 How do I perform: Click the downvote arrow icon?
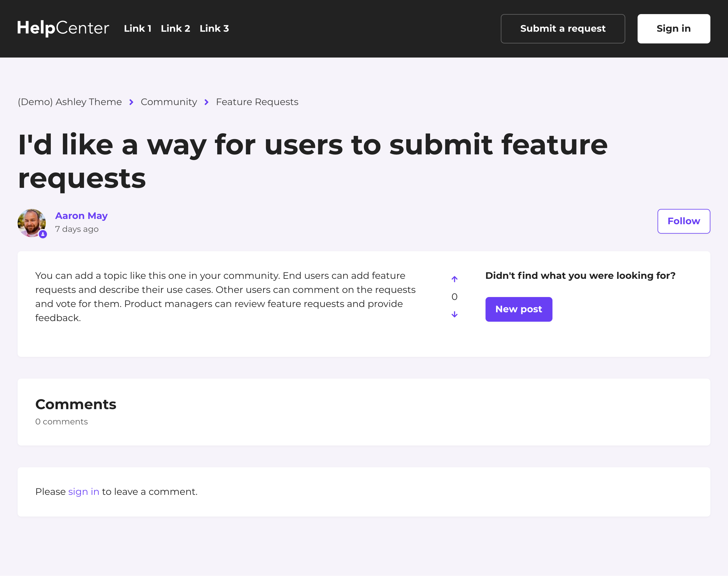[x=454, y=314]
